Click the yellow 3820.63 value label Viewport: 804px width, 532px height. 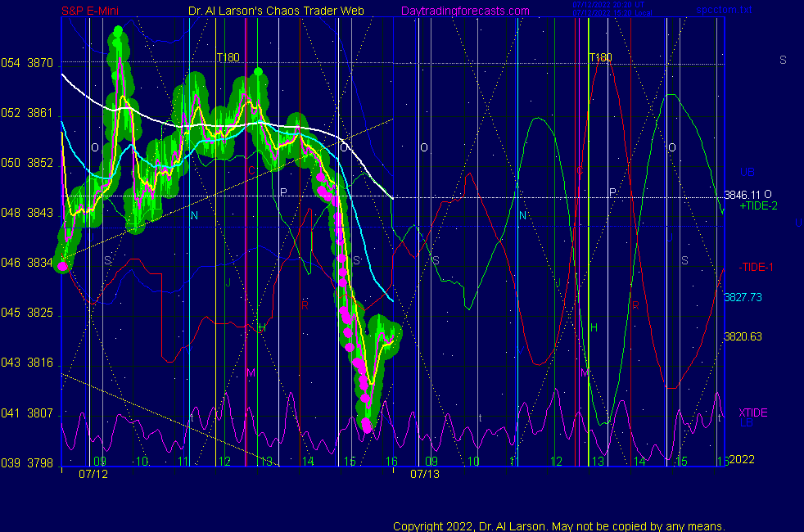pyautogui.click(x=743, y=336)
